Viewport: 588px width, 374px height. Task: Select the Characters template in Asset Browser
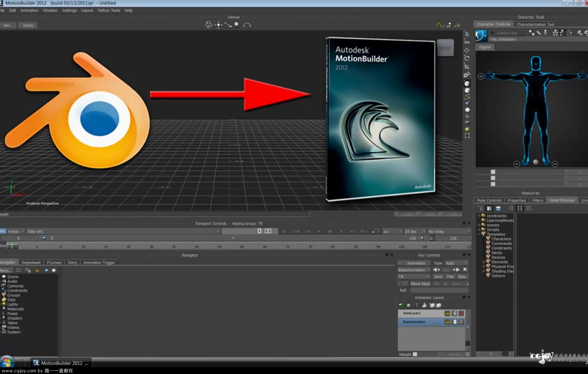coord(501,239)
